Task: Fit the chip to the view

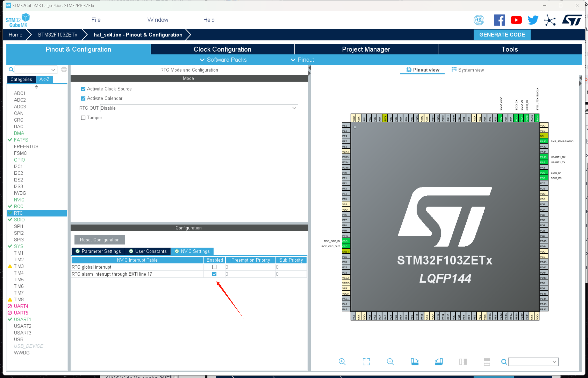Action: pyautogui.click(x=366, y=362)
